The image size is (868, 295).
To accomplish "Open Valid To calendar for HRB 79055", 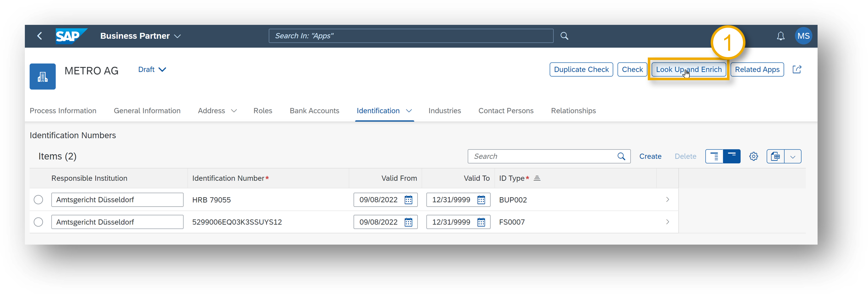I will click(481, 200).
